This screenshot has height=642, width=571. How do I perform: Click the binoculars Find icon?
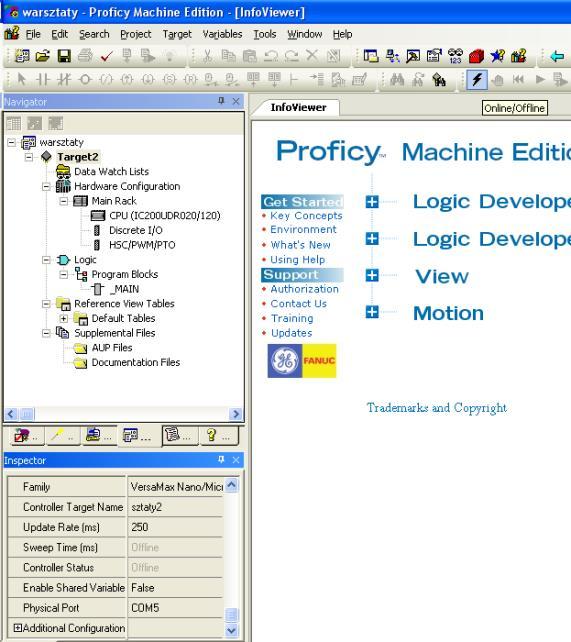click(397, 79)
